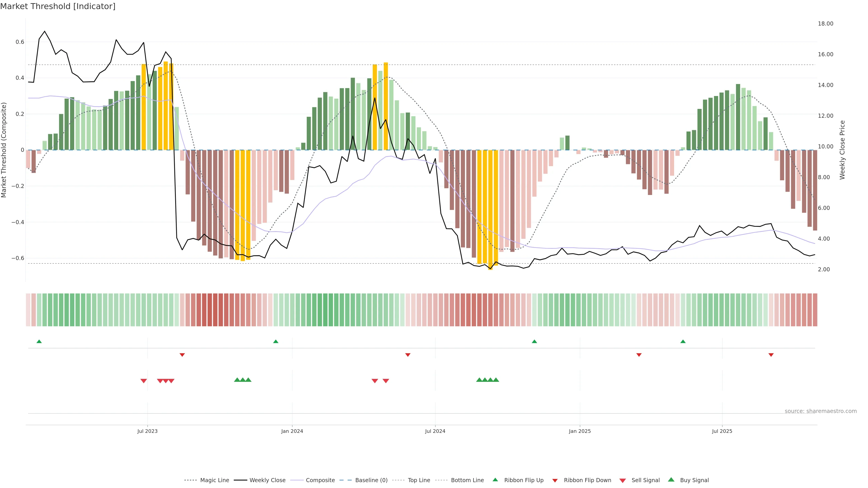
Task: Toggle the Weekly Close legend entry
Action: (267, 480)
